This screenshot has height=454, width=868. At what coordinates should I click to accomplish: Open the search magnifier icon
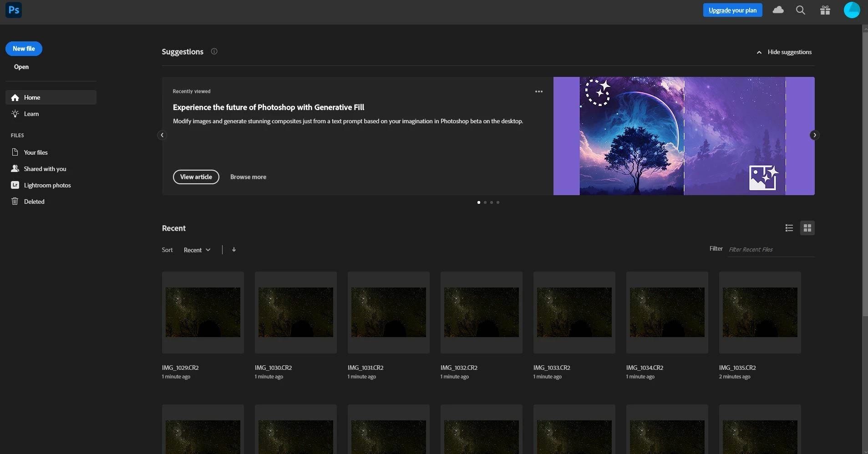801,10
